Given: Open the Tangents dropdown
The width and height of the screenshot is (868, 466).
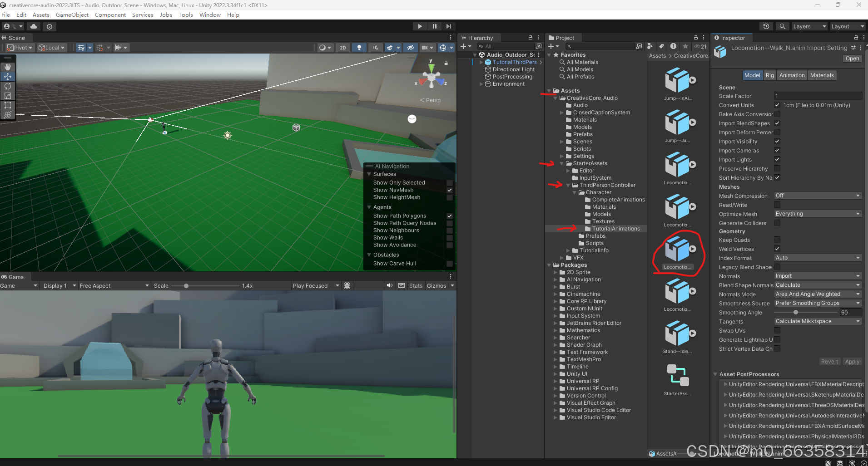Looking at the screenshot, I should [x=818, y=321].
